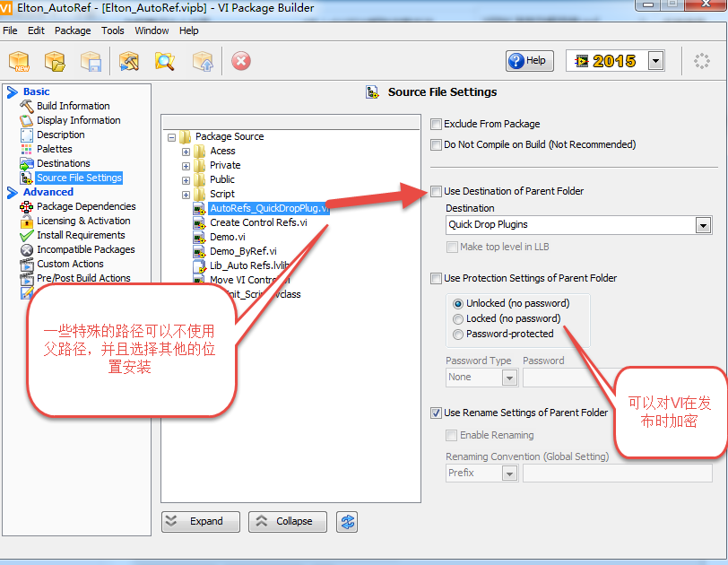This screenshot has height=565, width=728.
Task: Click the refresh source tree button
Action: (x=347, y=522)
